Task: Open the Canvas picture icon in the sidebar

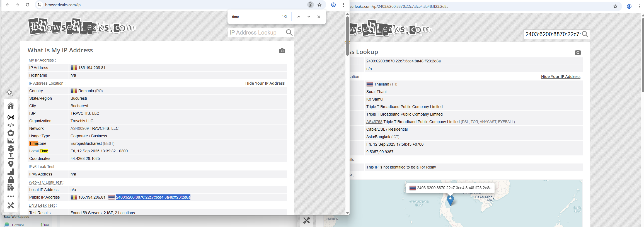Action: 11,141
